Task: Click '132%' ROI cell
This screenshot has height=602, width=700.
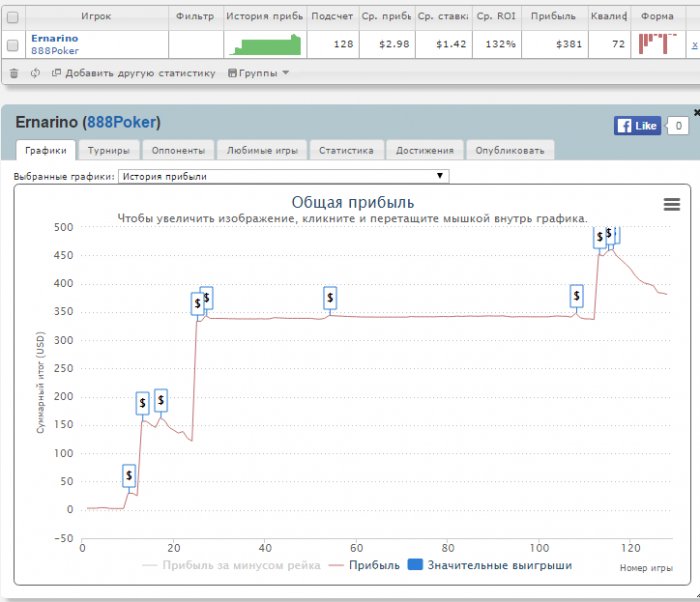Action: click(500, 44)
